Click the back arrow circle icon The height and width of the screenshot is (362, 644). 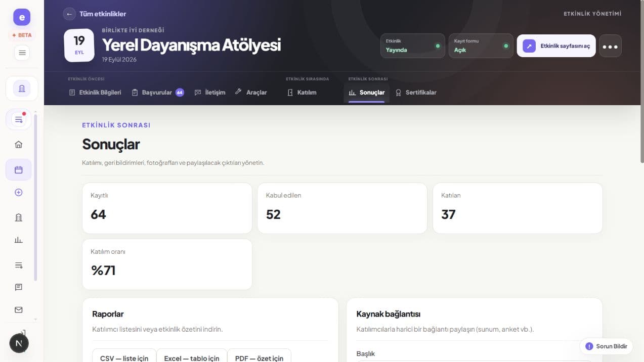pyautogui.click(x=69, y=14)
